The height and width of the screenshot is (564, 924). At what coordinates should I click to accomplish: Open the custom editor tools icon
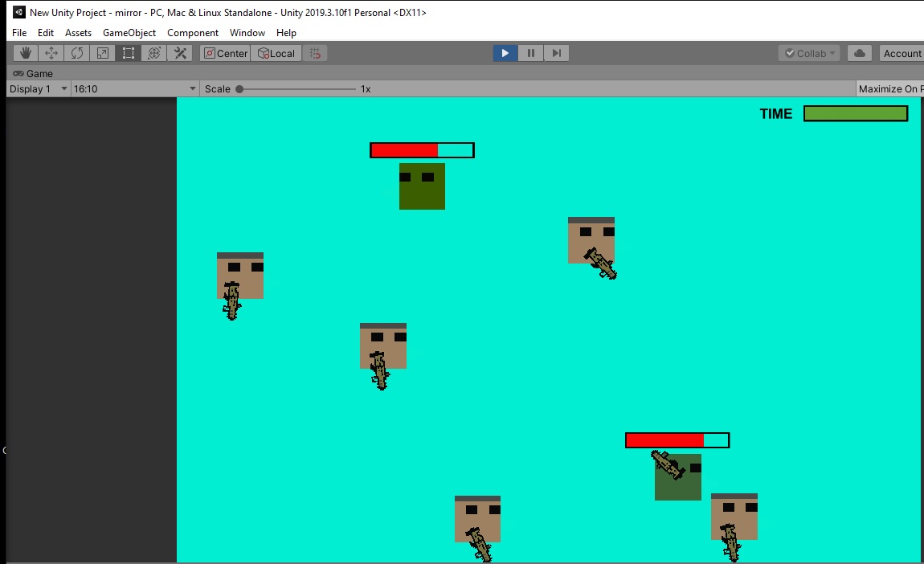[x=180, y=53]
